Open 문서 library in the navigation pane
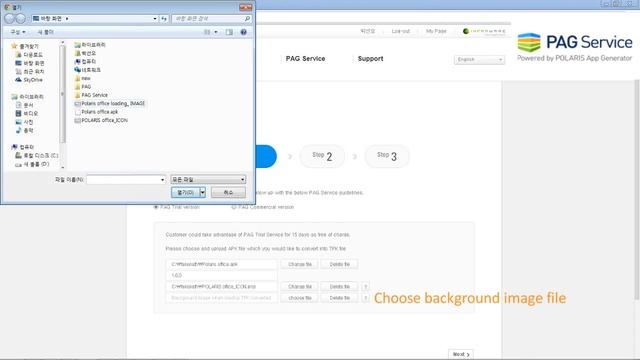The height and width of the screenshot is (360, 640). tap(24, 105)
